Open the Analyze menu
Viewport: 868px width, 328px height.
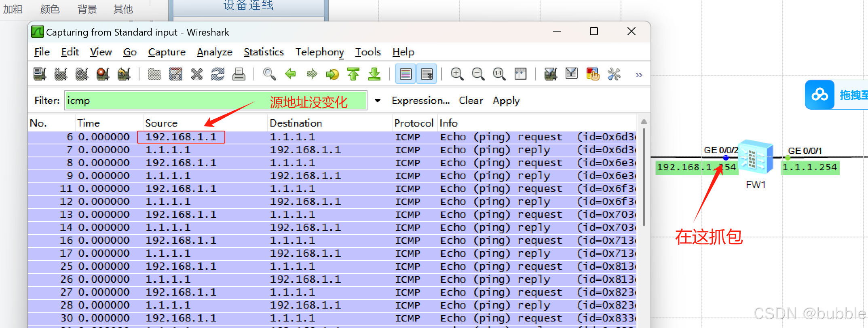[214, 52]
